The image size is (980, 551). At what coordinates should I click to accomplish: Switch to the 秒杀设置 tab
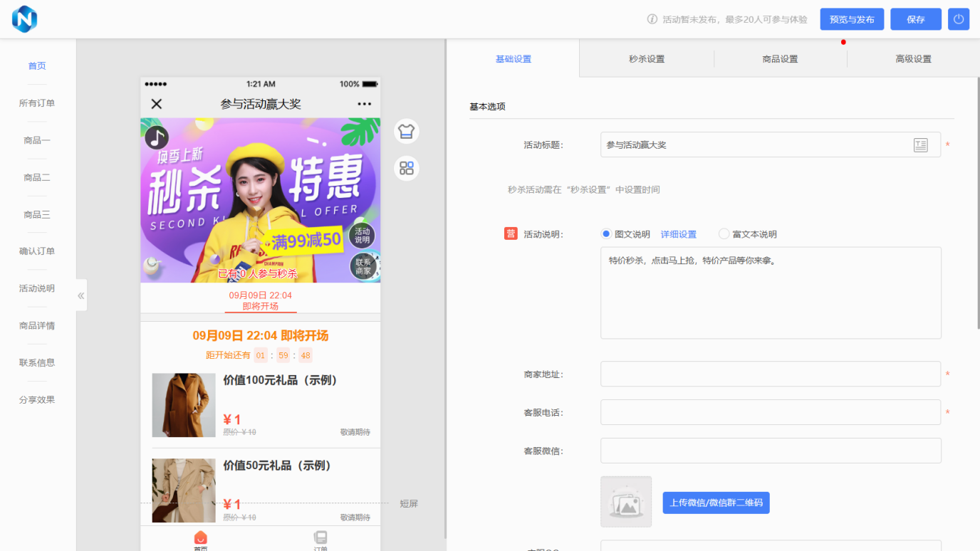(647, 59)
